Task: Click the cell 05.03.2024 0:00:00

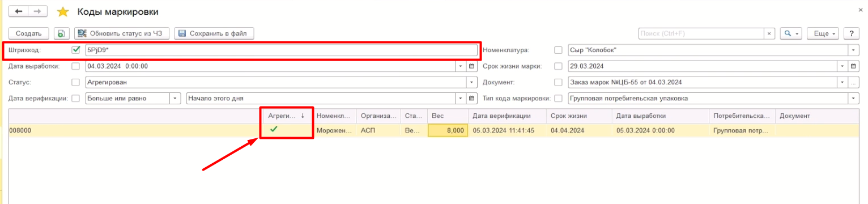Action: point(661,130)
